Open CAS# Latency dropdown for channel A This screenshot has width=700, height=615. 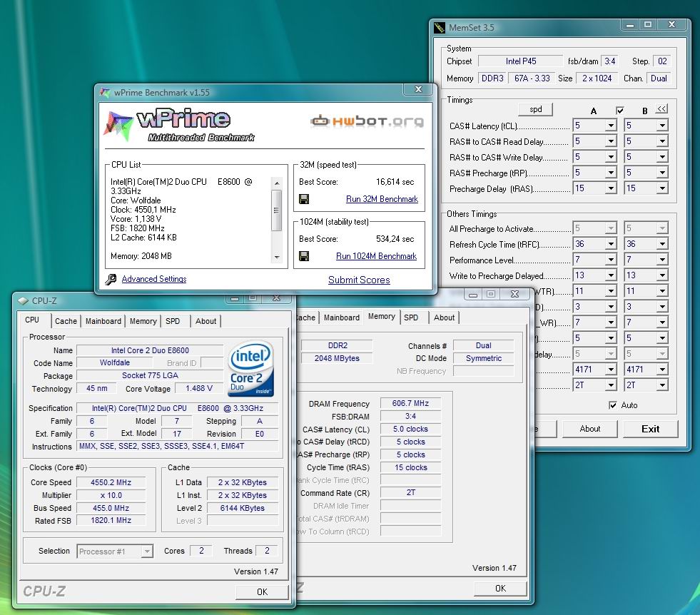coord(611,126)
